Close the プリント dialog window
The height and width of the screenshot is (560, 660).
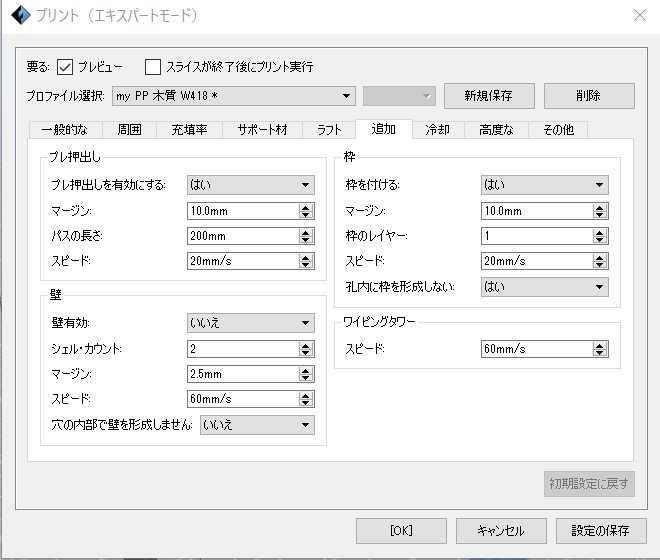pyautogui.click(x=640, y=16)
